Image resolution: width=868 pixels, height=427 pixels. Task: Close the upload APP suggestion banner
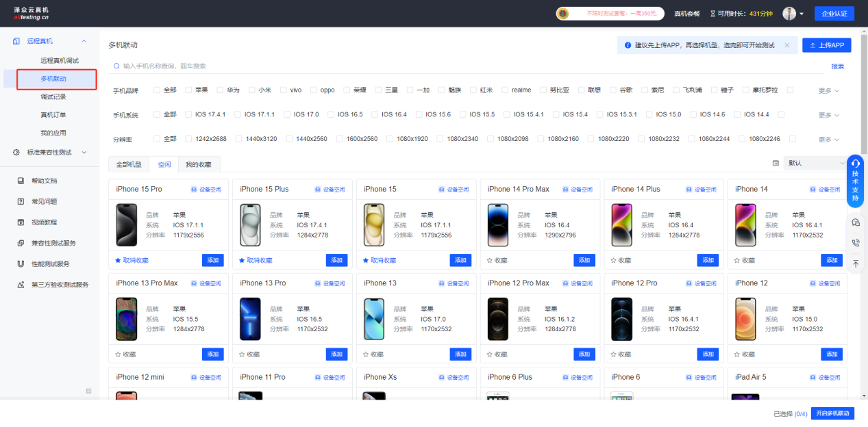click(x=786, y=45)
